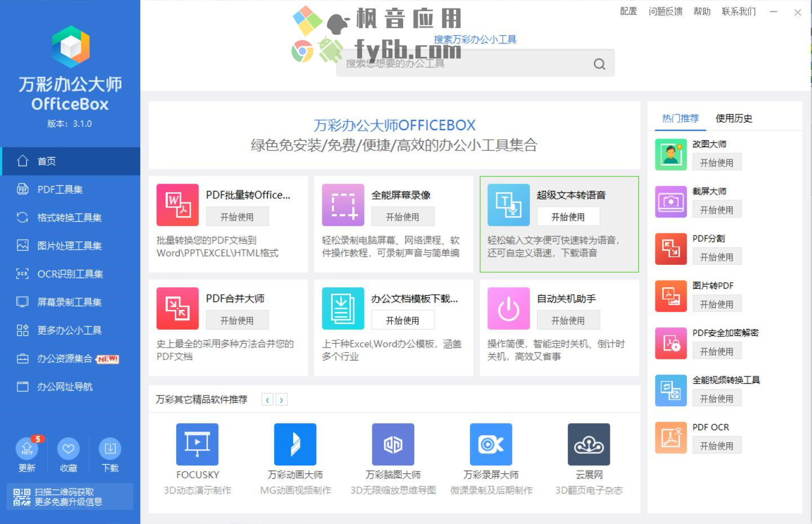Click the PDF安全加密解密 icon

(x=671, y=344)
